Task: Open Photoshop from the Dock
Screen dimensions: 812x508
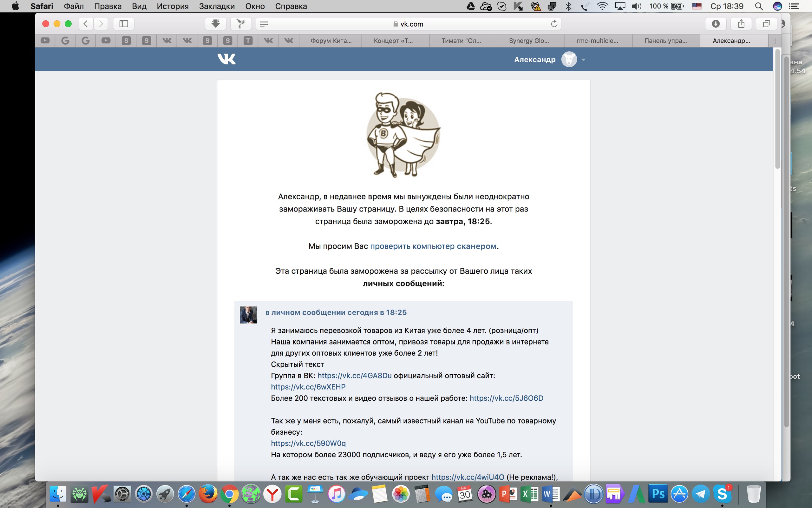Action: (658, 494)
